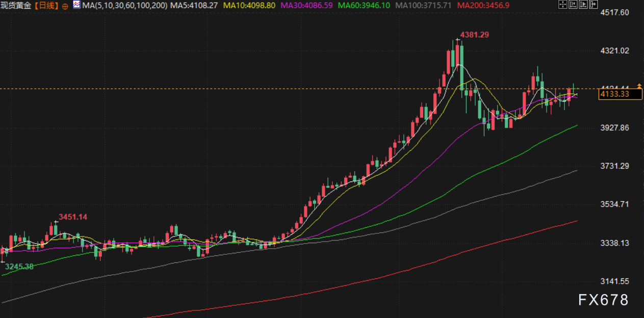This screenshot has width=644, height=318.
Task: Click the rightmost top-right panel arrow icon
Action: (593, 5)
